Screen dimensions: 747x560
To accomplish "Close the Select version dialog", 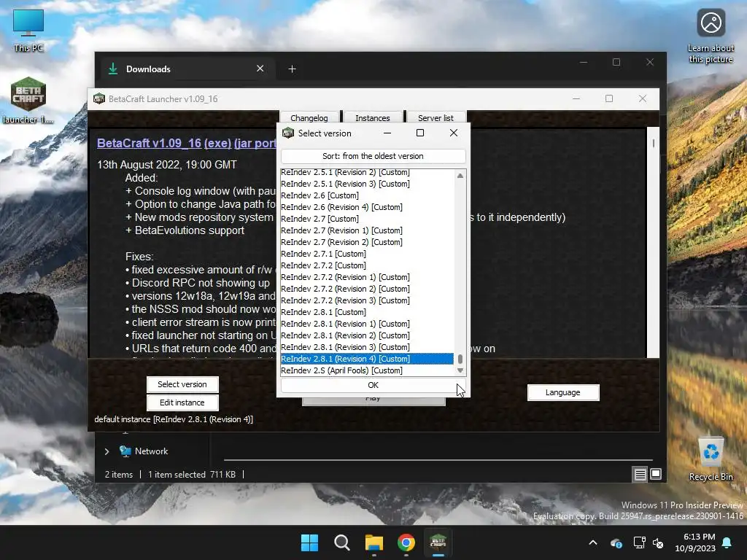I will [454, 133].
